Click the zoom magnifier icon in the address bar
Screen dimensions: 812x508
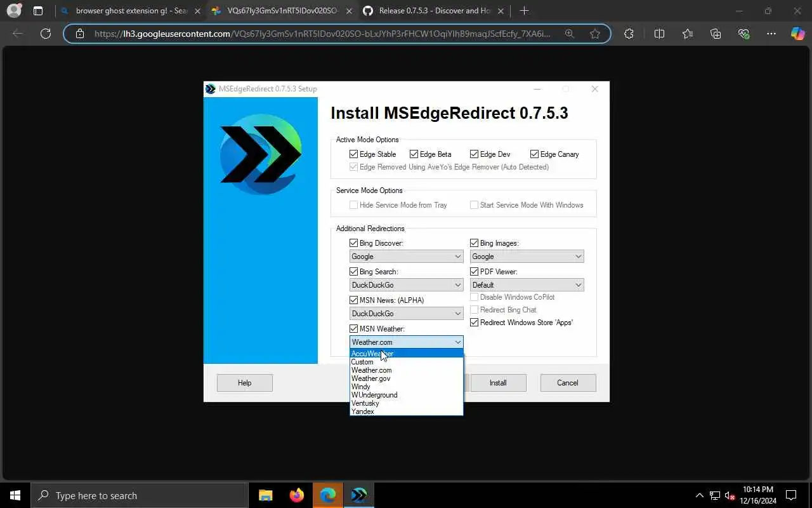(570, 34)
